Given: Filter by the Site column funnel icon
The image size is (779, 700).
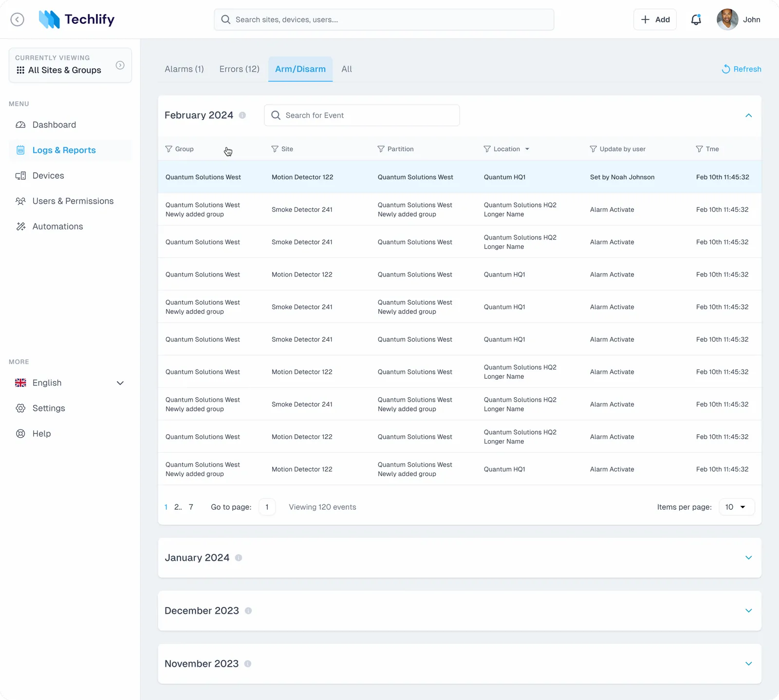Looking at the screenshot, I should coord(275,149).
